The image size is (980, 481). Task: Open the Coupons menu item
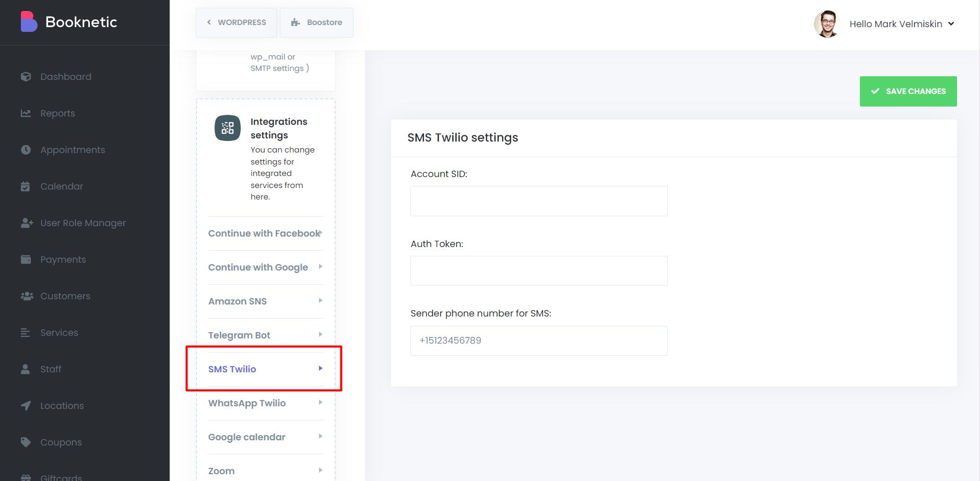[x=61, y=442]
